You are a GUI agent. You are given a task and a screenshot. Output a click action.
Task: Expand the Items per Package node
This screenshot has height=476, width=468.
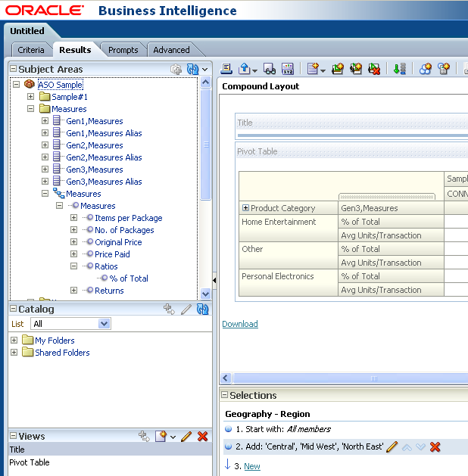coord(73,218)
